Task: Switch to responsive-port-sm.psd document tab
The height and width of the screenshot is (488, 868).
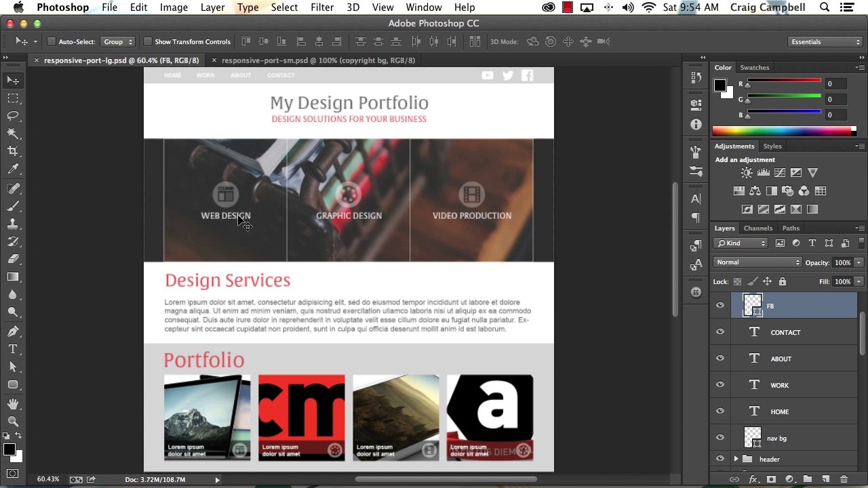Action: [x=318, y=60]
